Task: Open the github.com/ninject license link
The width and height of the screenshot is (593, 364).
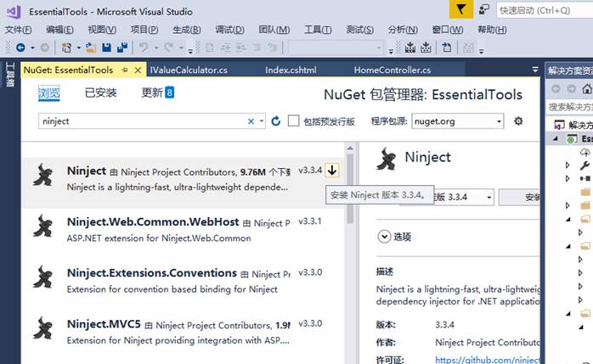Action: click(488, 360)
